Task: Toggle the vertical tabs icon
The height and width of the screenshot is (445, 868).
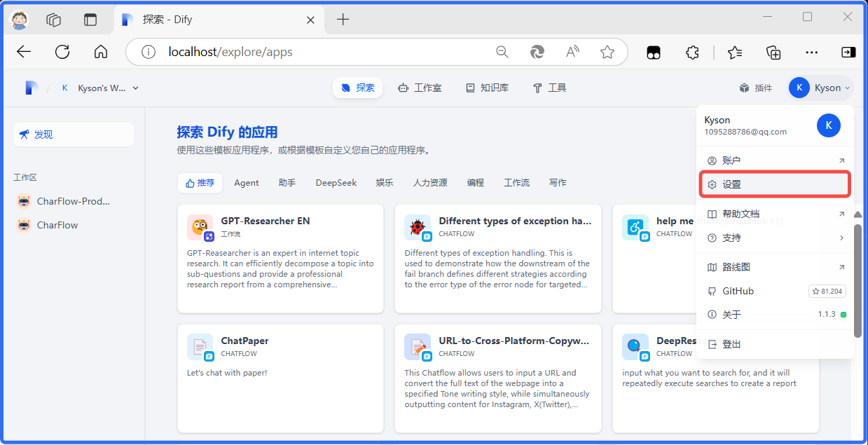Action: (90, 20)
